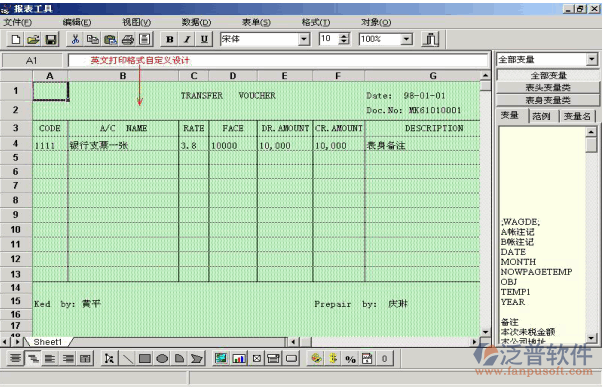
Task: Expand the 全部变量 variable category dropdown
Action: pos(592,60)
